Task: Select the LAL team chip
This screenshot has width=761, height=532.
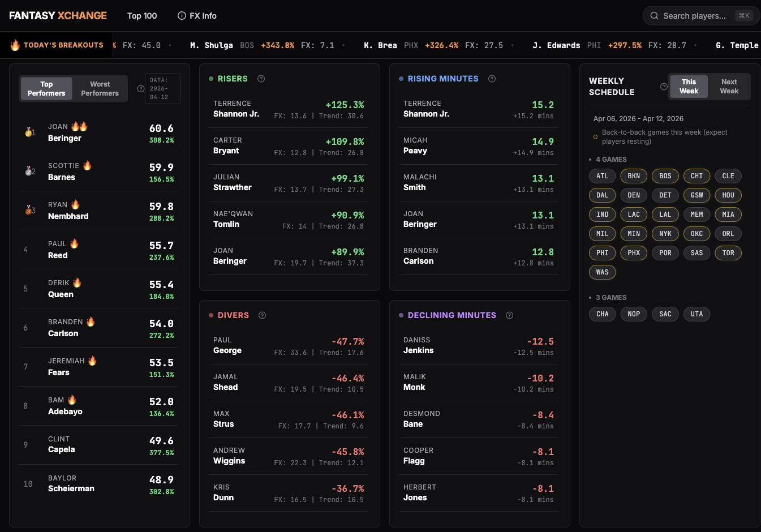Action: pyautogui.click(x=665, y=214)
